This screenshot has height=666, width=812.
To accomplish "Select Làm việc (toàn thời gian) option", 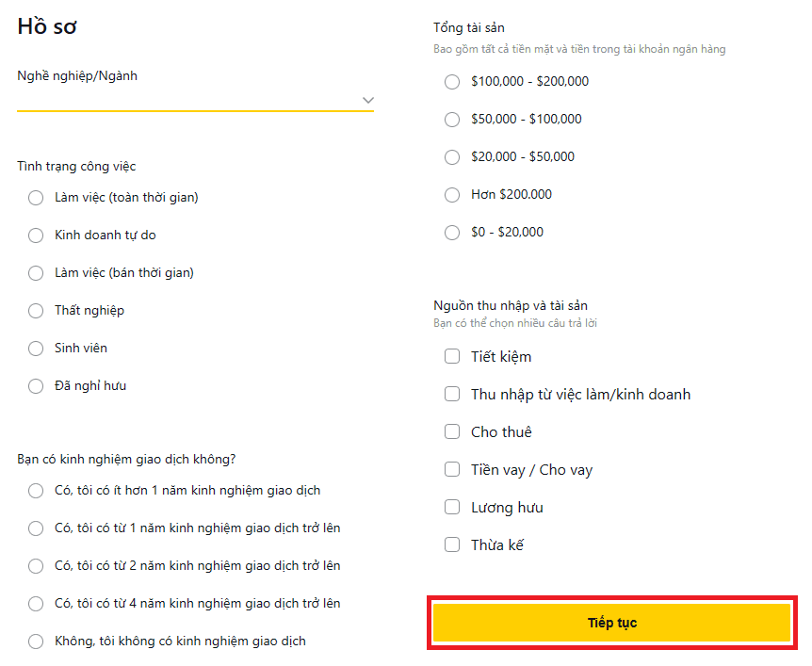I will coord(36,197).
